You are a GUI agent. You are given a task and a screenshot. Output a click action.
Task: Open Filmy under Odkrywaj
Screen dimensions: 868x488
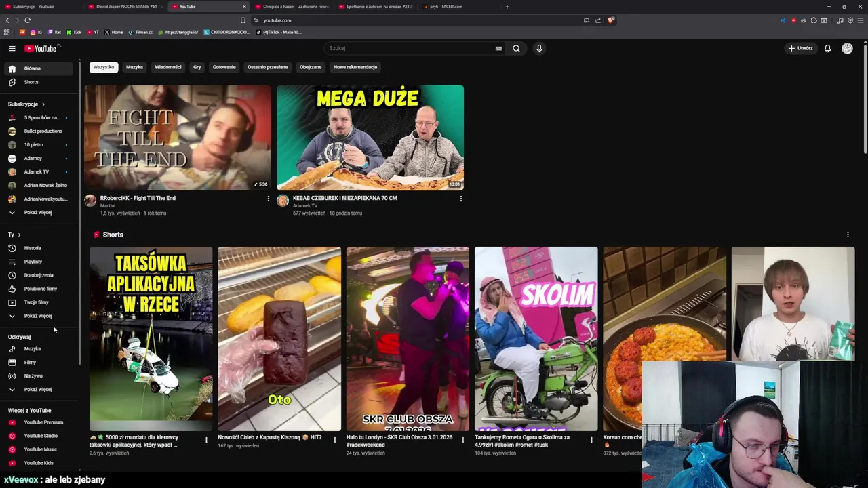[38, 362]
